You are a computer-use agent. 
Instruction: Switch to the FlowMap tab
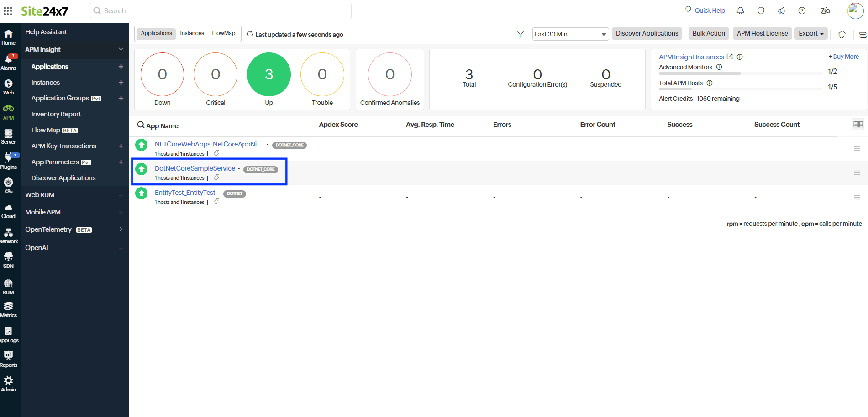224,33
